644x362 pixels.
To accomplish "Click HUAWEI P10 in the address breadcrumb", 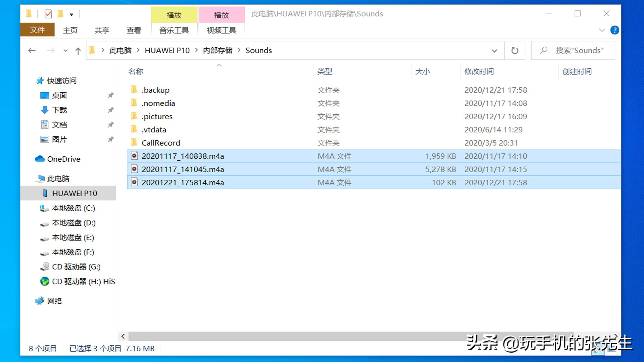I will click(x=167, y=51).
